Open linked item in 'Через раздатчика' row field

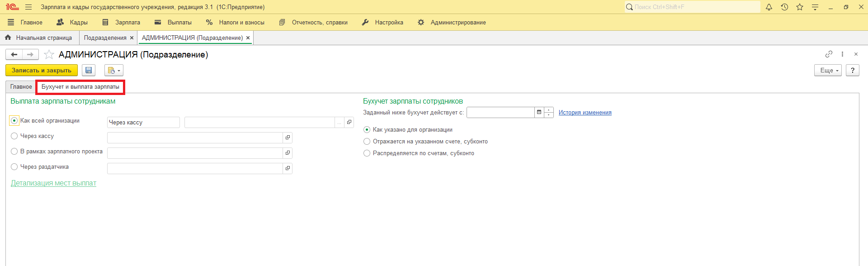click(x=288, y=168)
